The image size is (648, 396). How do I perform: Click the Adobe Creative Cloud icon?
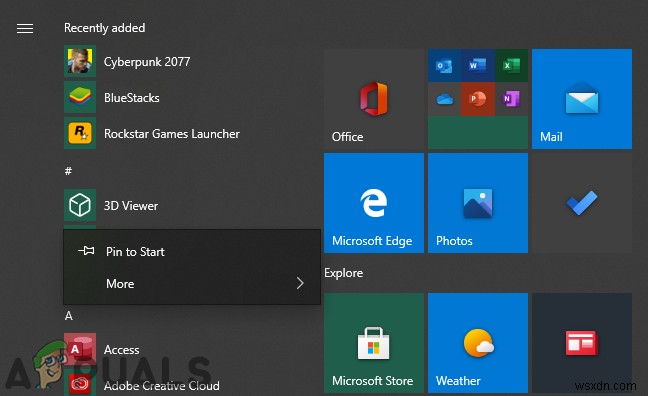point(80,384)
